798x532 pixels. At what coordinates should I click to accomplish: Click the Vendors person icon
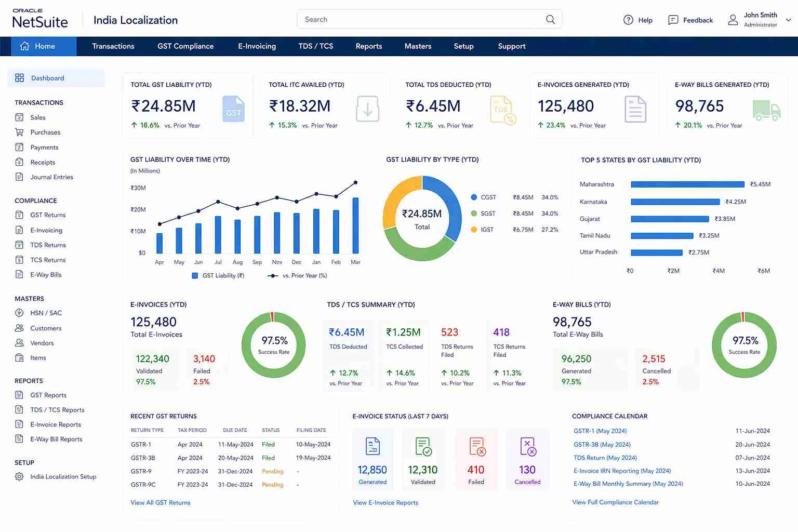click(x=19, y=343)
